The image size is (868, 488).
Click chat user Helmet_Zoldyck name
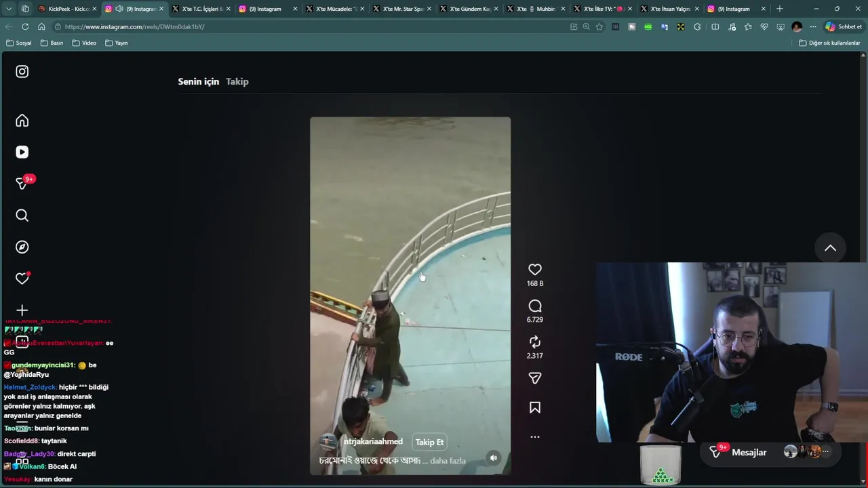click(31, 387)
